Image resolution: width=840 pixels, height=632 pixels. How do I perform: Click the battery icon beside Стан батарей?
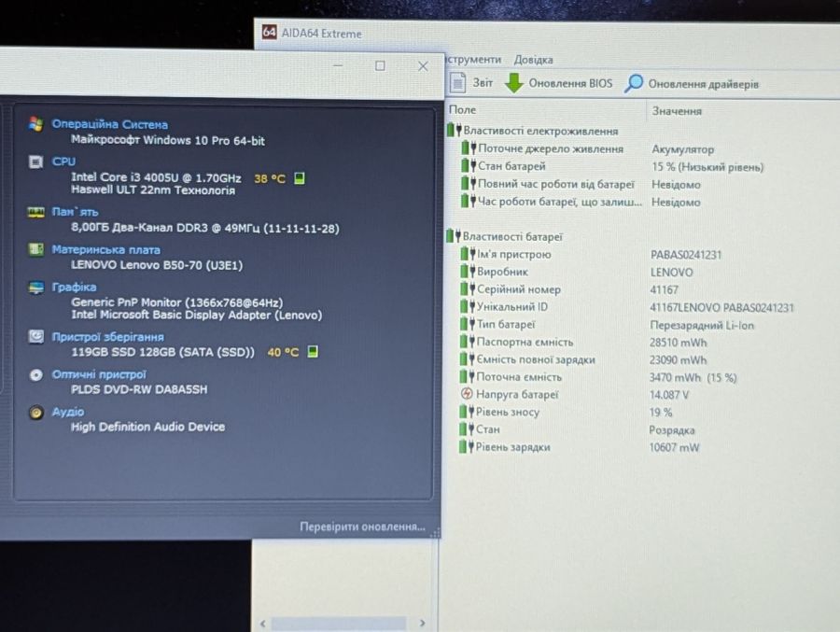(x=469, y=165)
